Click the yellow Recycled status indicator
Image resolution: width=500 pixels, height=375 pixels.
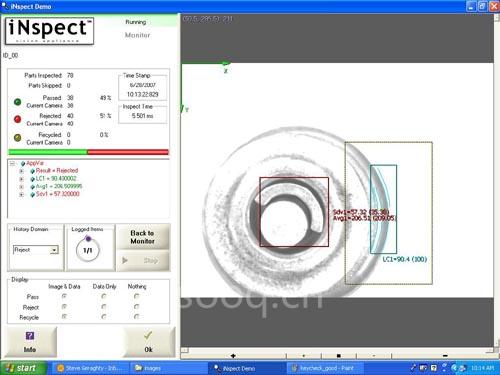(x=18, y=138)
